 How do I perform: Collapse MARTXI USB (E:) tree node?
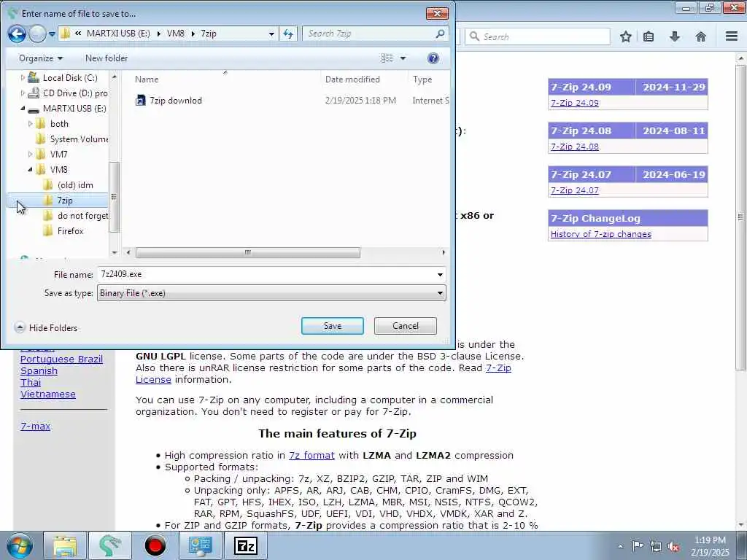[x=23, y=108]
